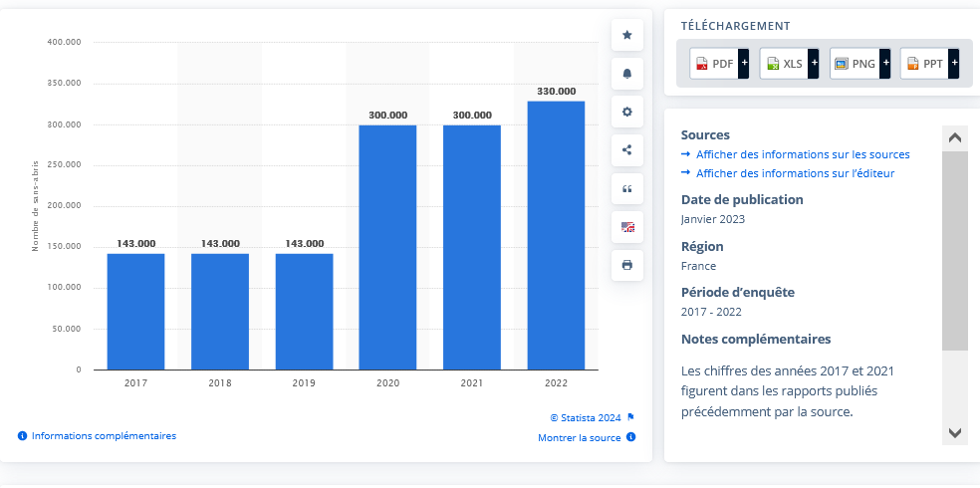Screen dimensions: 980x488
Task: Open chart settings gear icon
Action: (626, 112)
